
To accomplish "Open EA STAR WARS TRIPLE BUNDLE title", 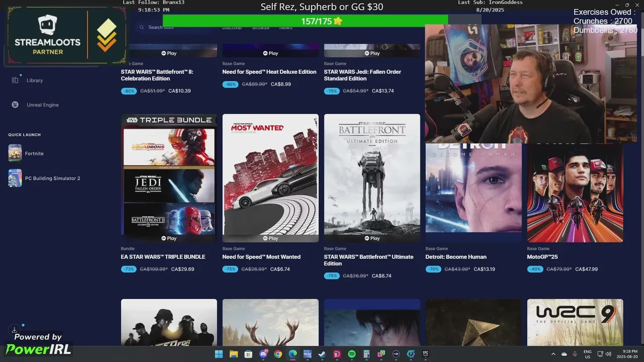I will 163,257.
